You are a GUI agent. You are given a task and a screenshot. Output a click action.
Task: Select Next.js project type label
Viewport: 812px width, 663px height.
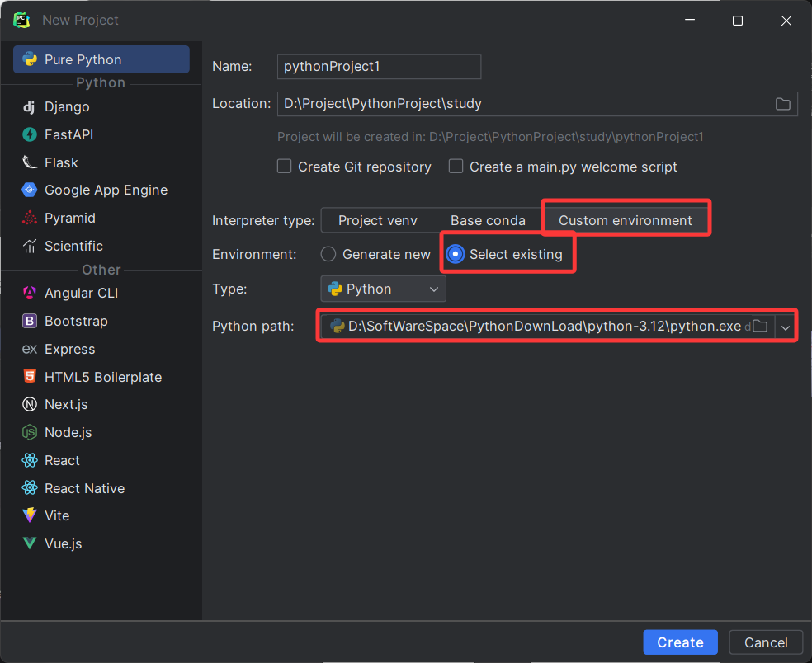tap(66, 404)
